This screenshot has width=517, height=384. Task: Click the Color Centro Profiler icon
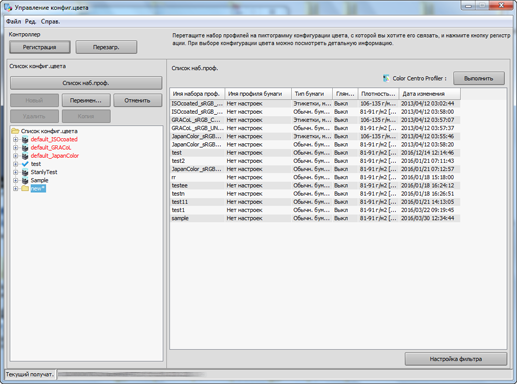click(386, 78)
